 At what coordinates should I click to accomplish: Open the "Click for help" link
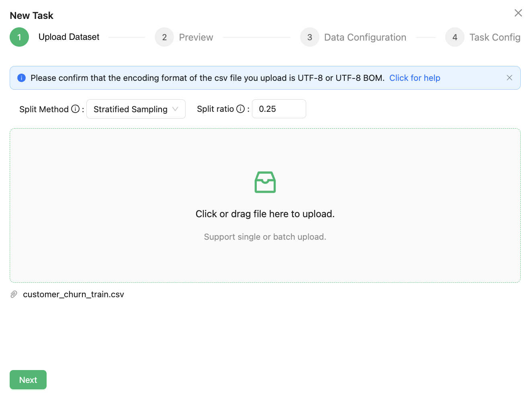tap(415, 78)
